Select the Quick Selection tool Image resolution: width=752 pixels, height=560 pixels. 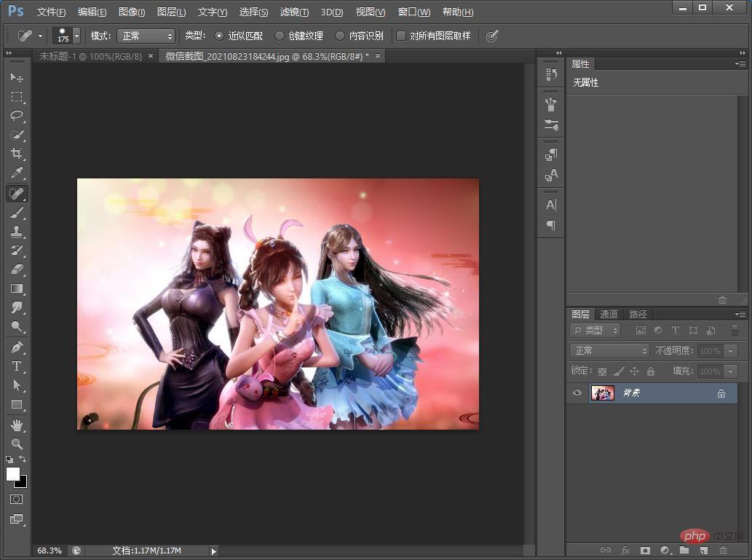(x=17, y=135)
